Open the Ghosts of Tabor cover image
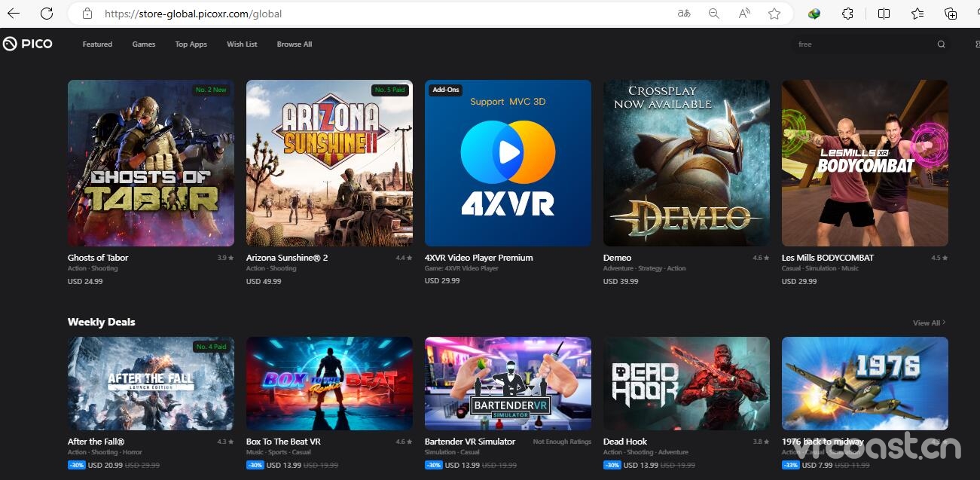 (x=151, y=163)
